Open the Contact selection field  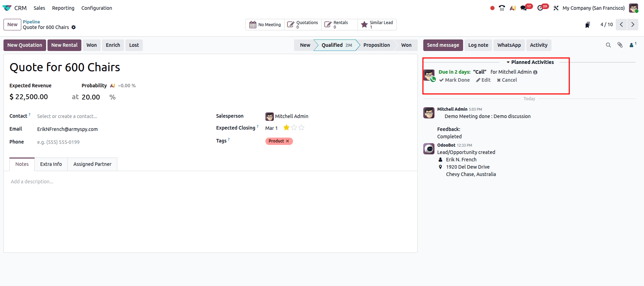[119, 116]
